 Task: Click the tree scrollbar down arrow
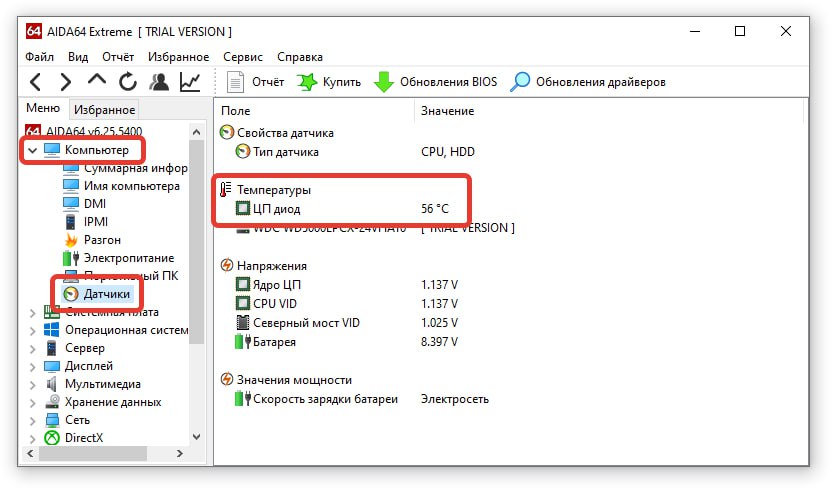click(x=196, y=437)
